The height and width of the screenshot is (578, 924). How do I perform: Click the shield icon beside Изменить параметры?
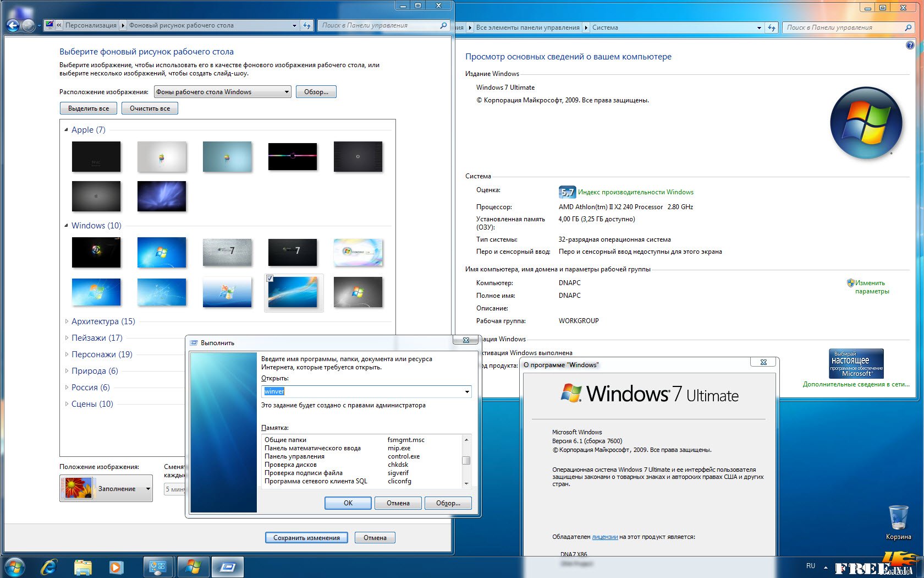coord(850,283)
